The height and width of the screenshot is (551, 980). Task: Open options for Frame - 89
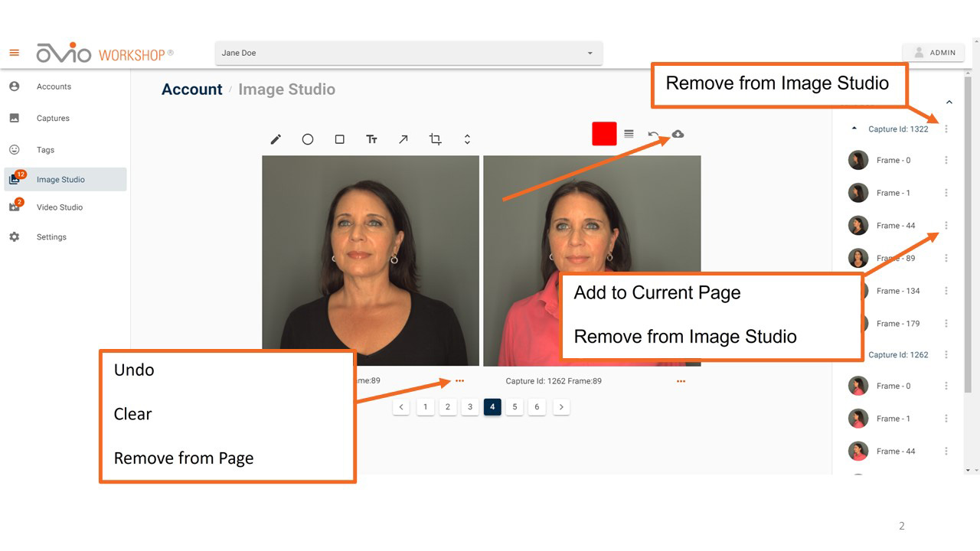coord(946,258)
